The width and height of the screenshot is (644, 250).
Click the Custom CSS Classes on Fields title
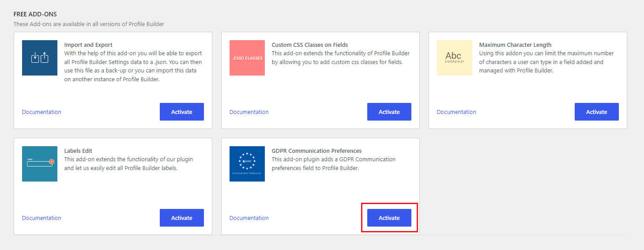(310, 45)
